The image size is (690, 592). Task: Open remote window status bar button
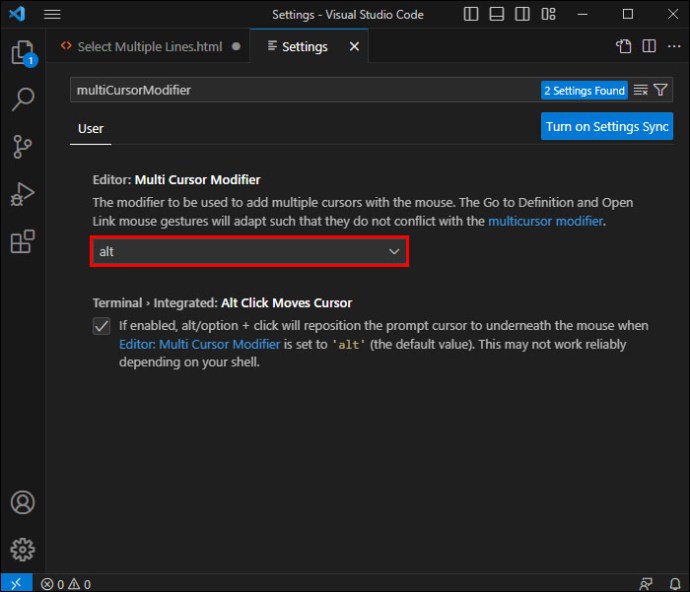pos(16,584)
